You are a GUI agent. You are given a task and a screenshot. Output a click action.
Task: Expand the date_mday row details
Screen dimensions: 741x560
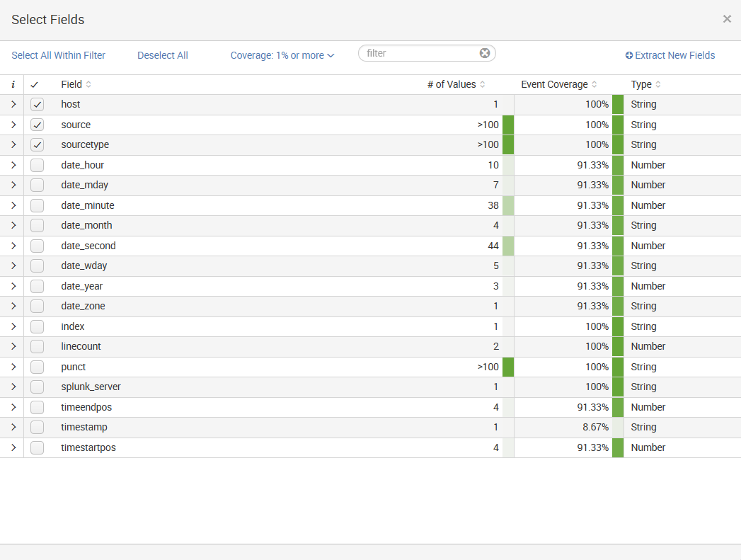pyautogui.click(x=13, y=184)
